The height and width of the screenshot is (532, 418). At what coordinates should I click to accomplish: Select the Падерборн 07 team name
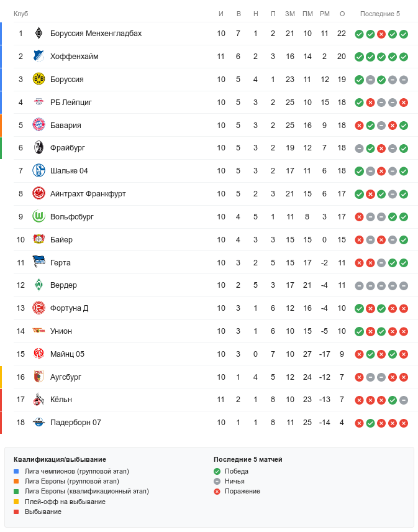[75, 423]
